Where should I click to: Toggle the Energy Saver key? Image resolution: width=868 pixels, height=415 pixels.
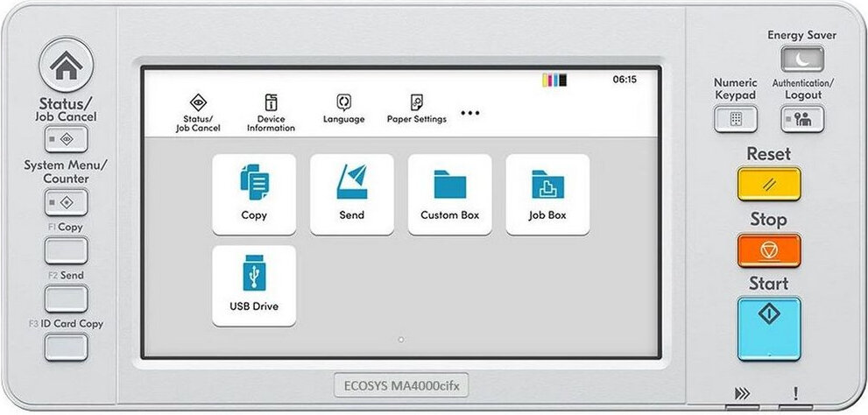(802, 60)
